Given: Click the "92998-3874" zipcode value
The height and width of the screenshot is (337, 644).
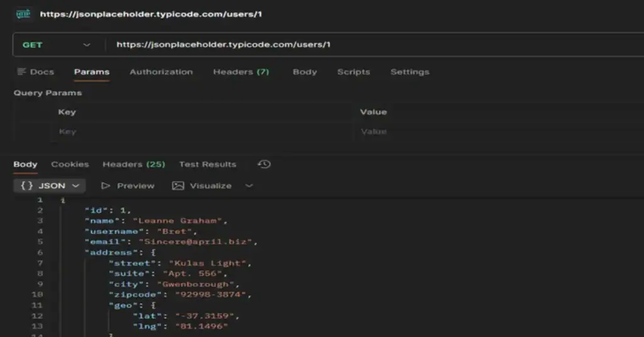Looking at the screenshot, I should (210, 295).
